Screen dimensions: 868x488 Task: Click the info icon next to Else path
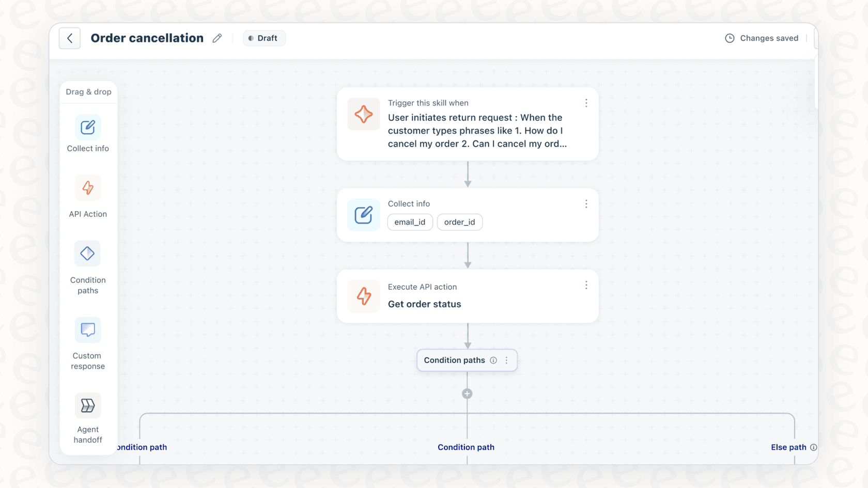click(x=814, y=447)
